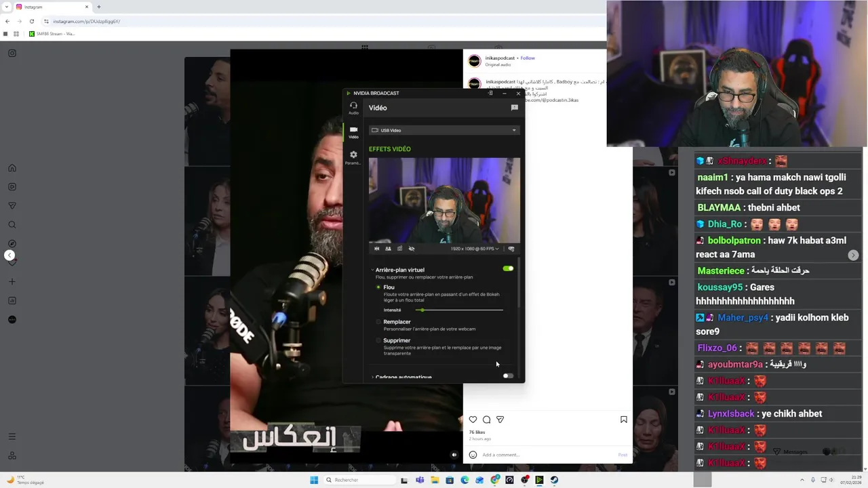The image size is (868, 488).
Task: Open Create plus icon in Instagram sidebar
Action: click(12, 281)
